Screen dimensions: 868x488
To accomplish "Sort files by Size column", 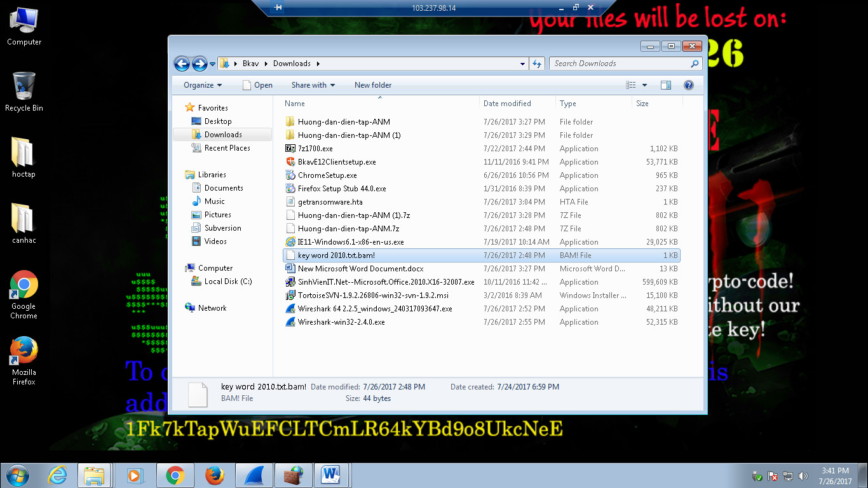I will point(657,104).
